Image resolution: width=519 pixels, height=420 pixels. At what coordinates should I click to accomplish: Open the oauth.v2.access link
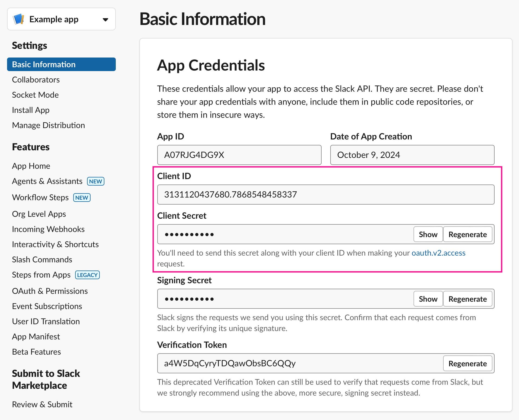pos(438,253)
